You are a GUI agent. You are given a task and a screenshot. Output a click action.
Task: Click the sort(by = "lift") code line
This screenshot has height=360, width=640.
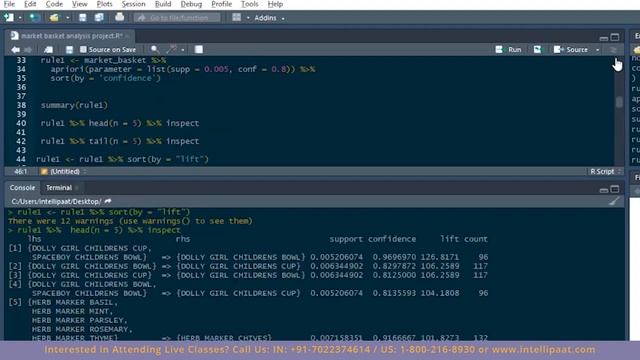coord(122,159)
